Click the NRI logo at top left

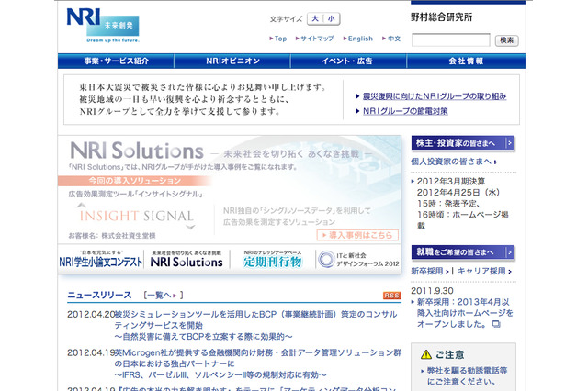coord(103,25)
